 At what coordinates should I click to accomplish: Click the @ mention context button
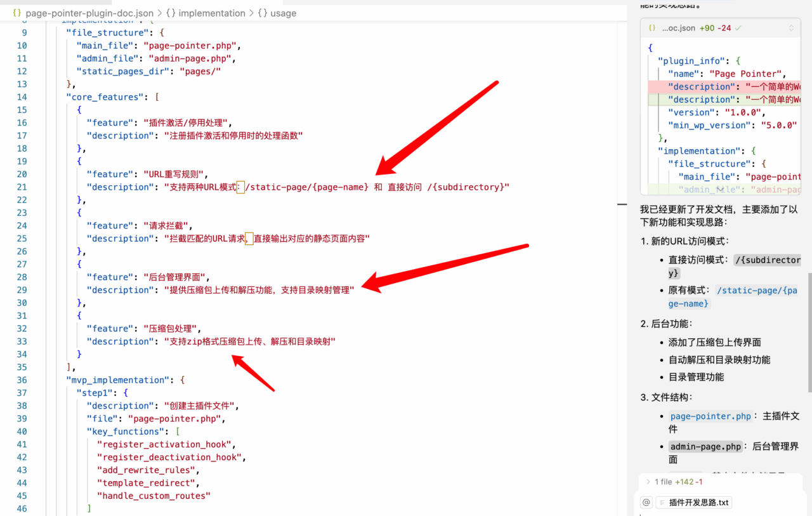pyautogui.click(x=646, y=502)
